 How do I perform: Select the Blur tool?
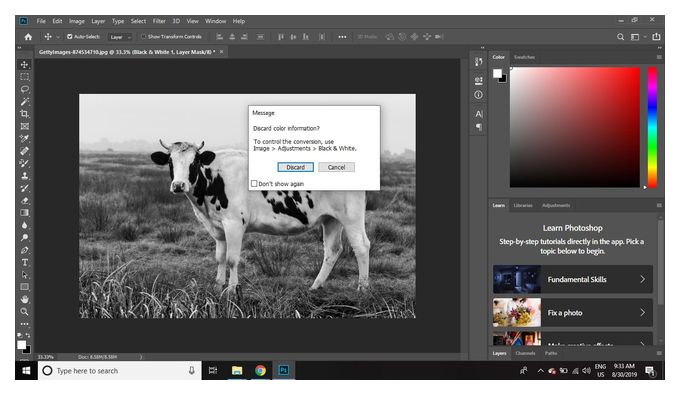[x=25, y=225]
